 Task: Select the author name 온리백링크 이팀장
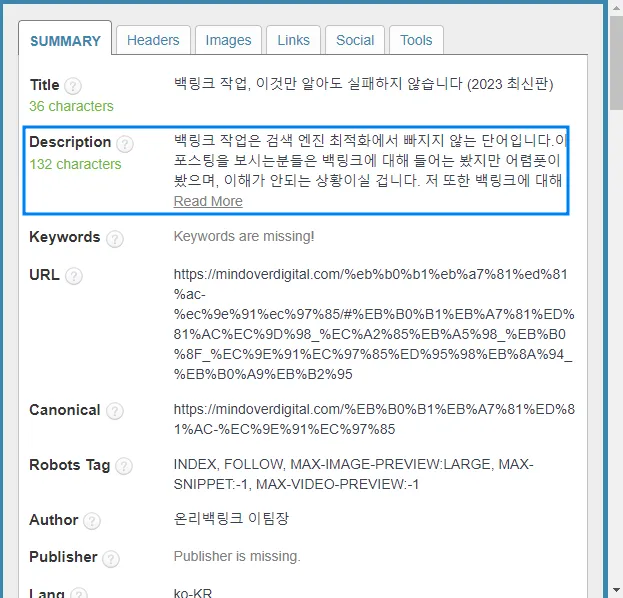tap(231, 519)
